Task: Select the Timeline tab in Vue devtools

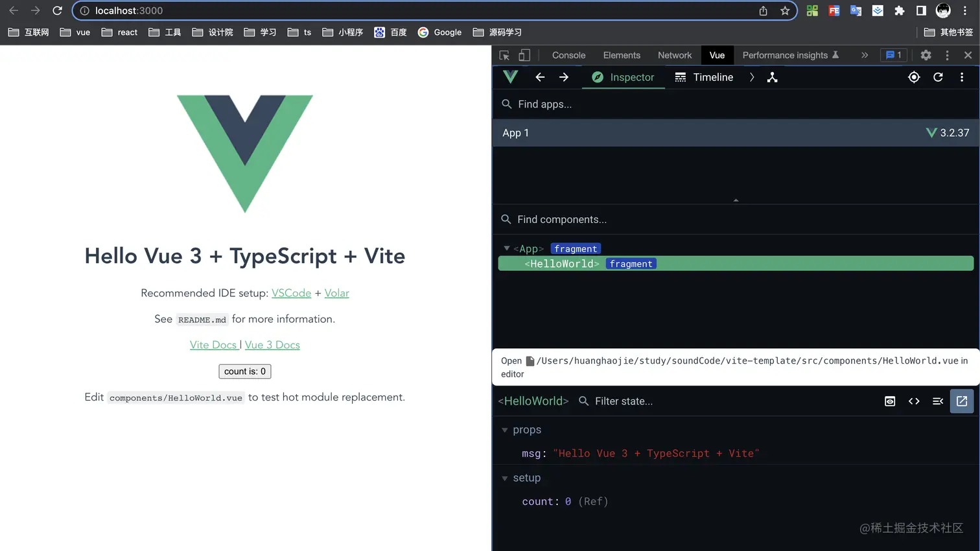Action: point(704,77)
